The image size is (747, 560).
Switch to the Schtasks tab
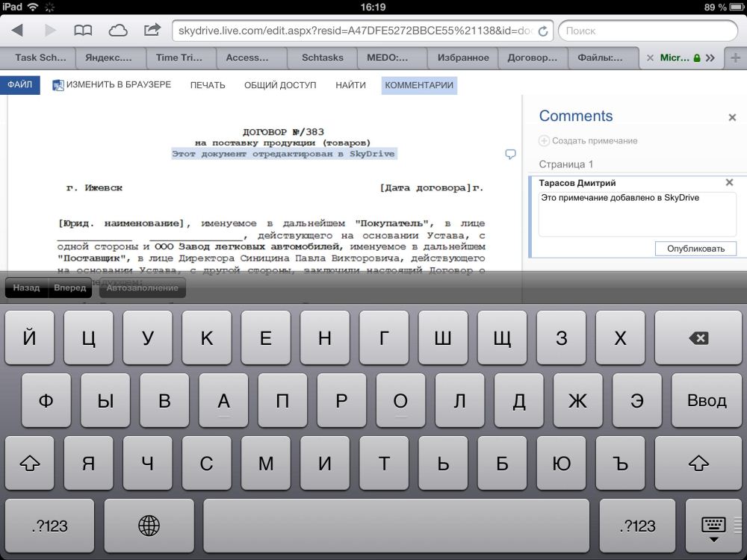click(x=323, y=57)
